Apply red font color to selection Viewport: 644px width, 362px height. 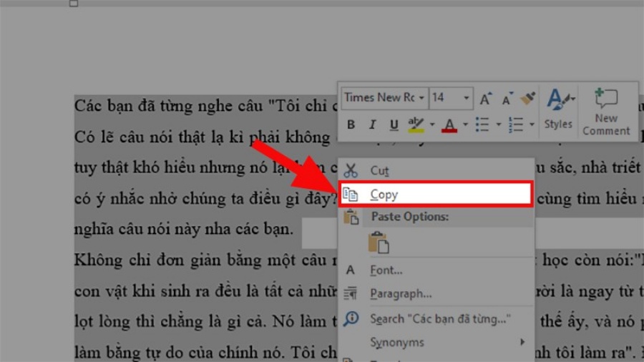point(449,124)
